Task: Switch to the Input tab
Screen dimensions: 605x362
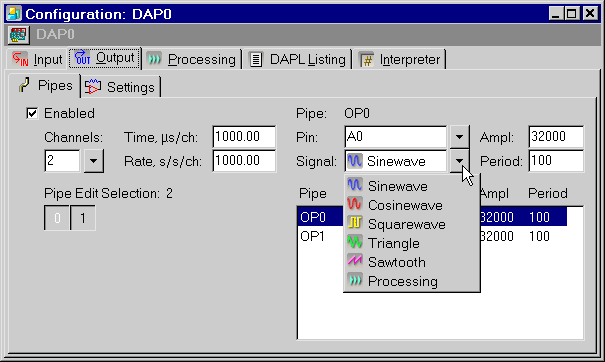Action: 37,59
